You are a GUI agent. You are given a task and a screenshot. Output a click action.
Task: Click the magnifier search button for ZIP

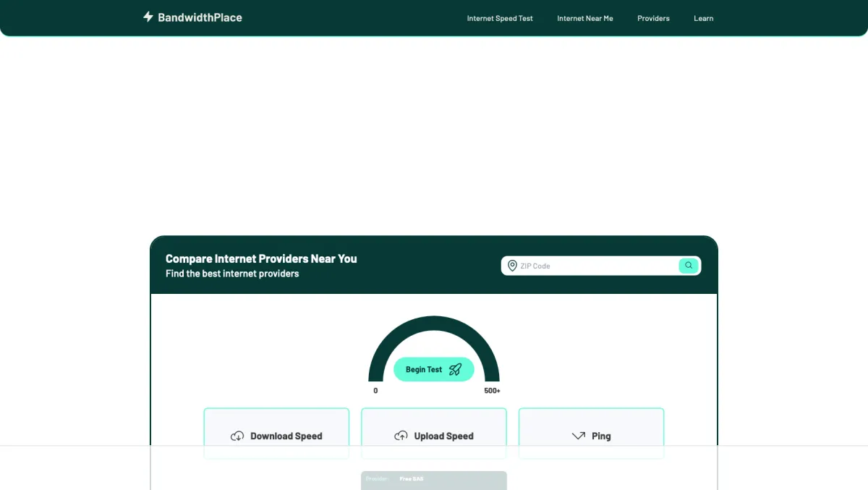[x=689, y=266]
